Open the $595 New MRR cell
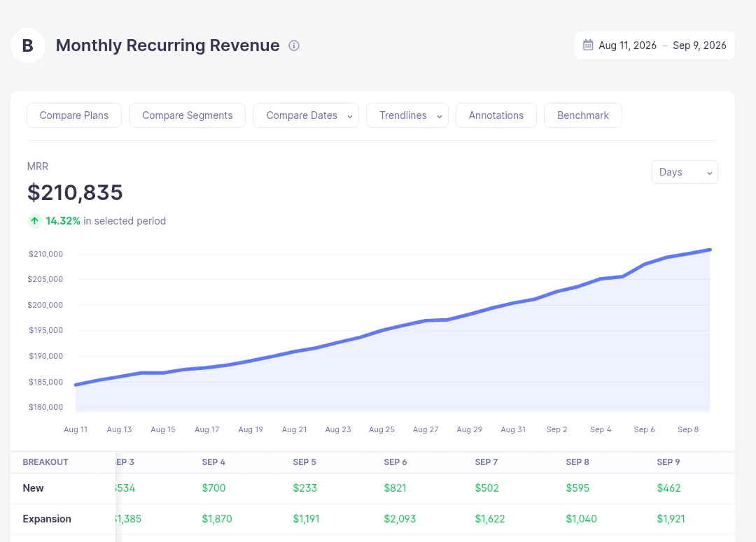Image resolution: width=756 pixels, height=542 pixels. 577,488
